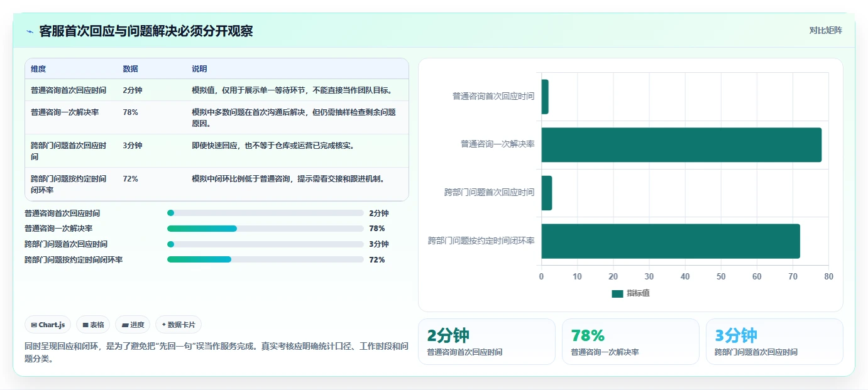Open the green 78% stat card
The image size is (868, 390).
630,342
